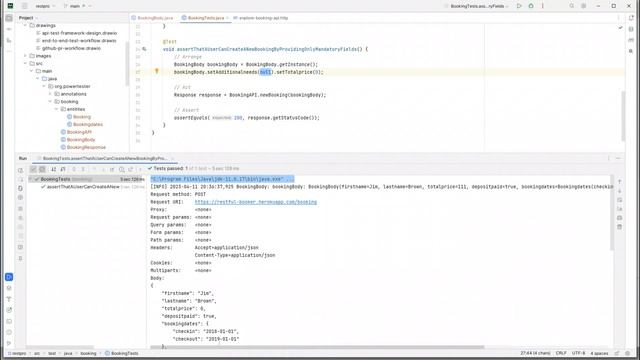Sort tests by duration icon
The height and width of the screenshot is (360, 640).
coord(63,169)
